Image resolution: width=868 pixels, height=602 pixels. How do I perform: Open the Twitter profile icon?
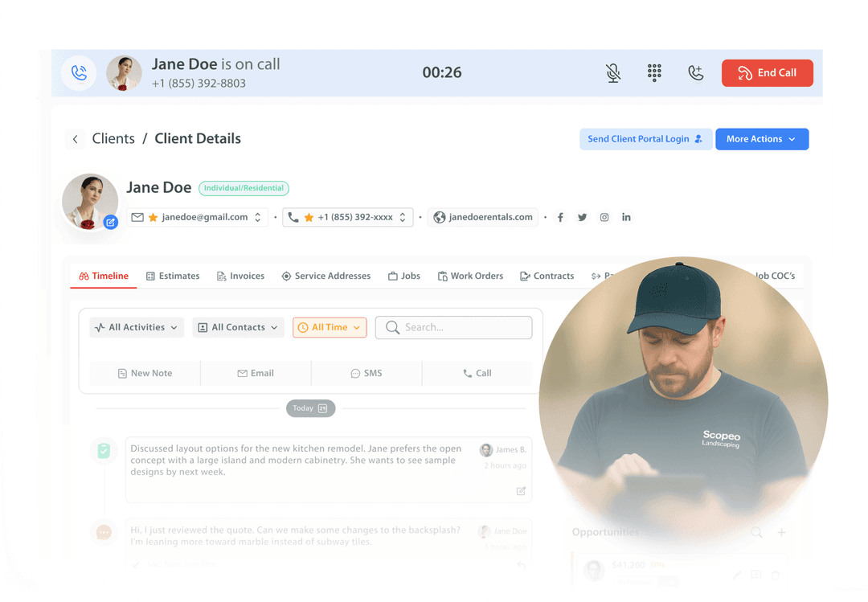582,217
